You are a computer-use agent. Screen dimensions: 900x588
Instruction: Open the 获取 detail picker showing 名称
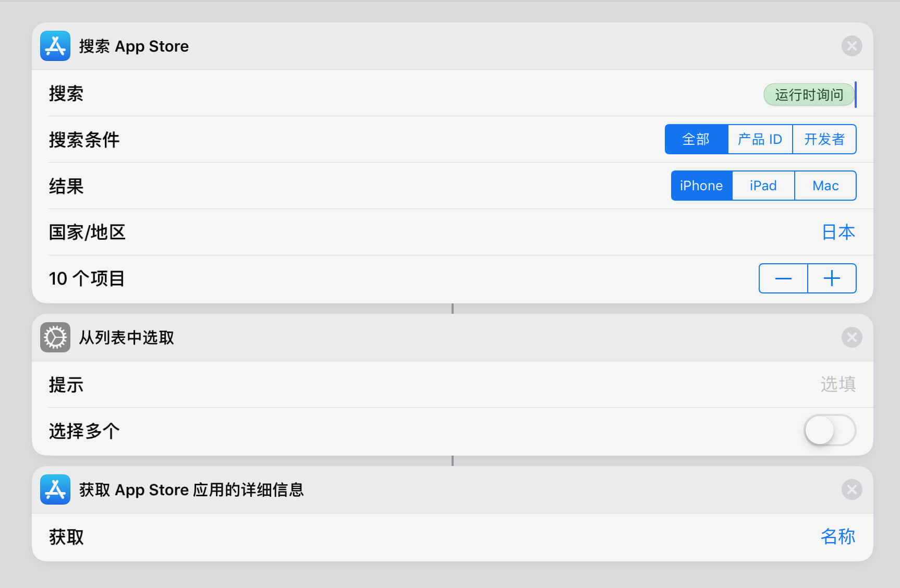(x=838, y=536)
